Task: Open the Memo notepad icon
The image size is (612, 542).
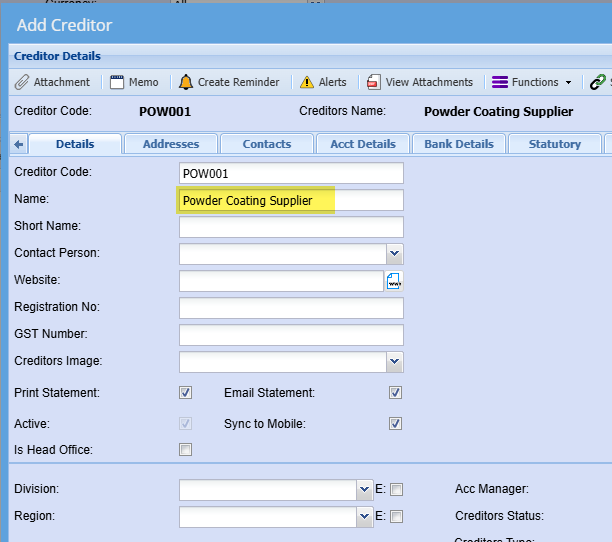Action: pyautogui.click(x=117, y=82)
